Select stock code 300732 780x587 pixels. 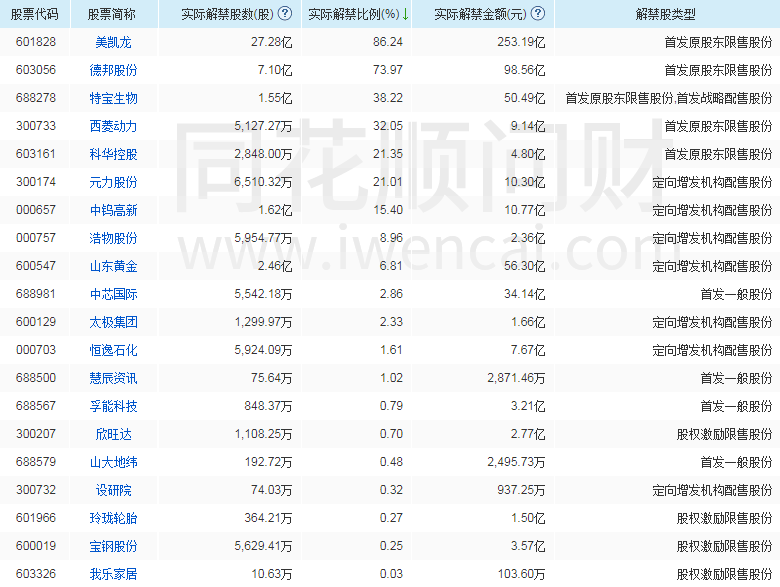[36, 489]
